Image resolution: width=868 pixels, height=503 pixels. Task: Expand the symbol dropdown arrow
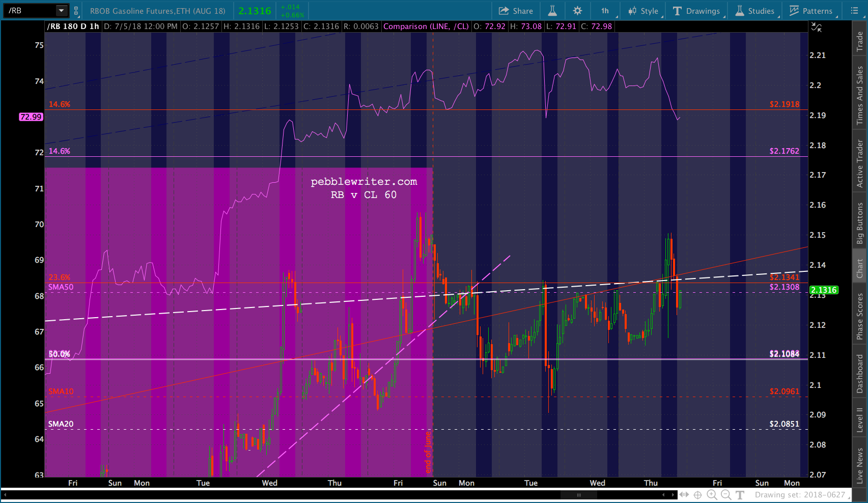tap(61, 11)
